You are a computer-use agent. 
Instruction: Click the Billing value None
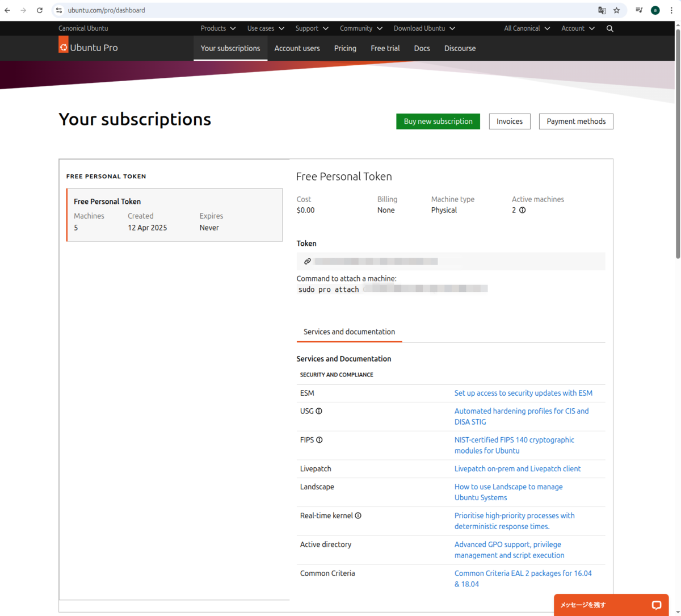tap(386, 210)
